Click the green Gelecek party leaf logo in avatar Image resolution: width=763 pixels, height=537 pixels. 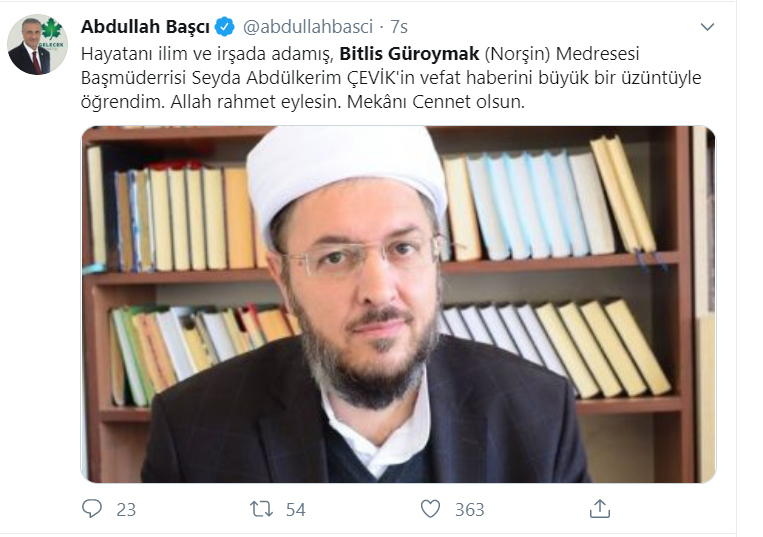coord(52,29)
